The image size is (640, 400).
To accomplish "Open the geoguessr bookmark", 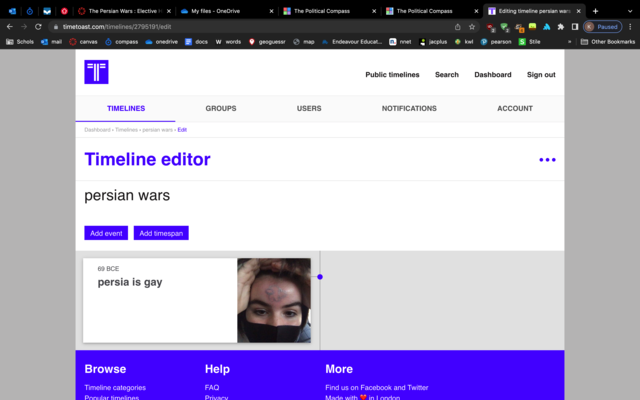I will pyautogui.click(x=267, y=42).
